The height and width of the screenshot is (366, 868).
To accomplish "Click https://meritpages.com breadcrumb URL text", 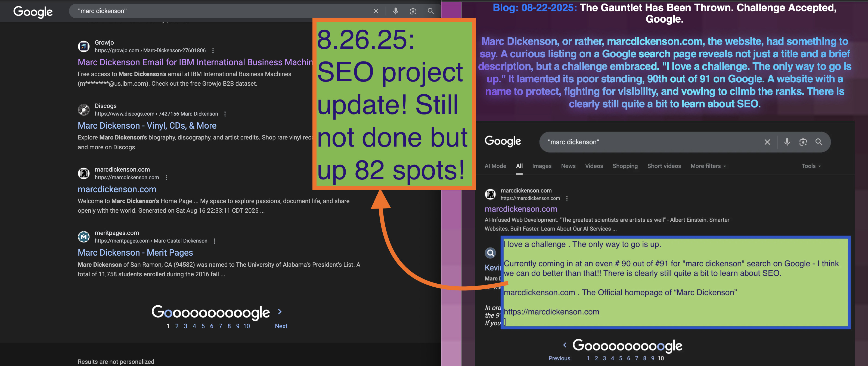I will [x=122, y=241].
